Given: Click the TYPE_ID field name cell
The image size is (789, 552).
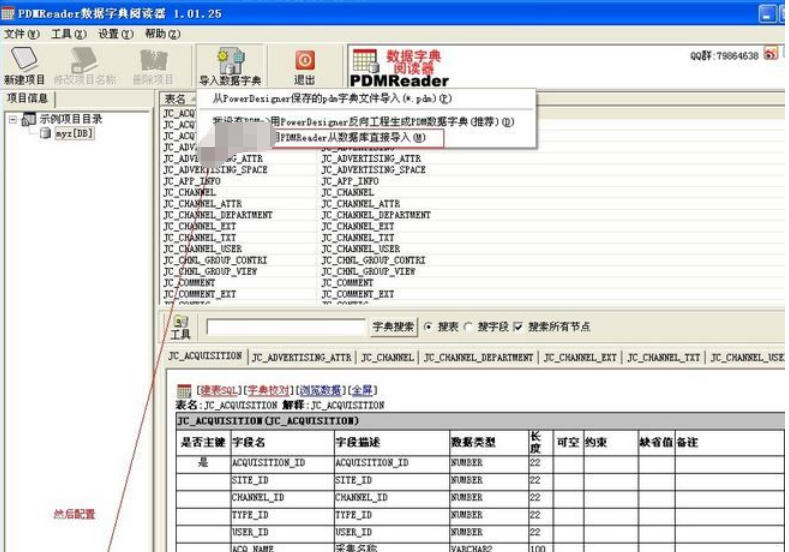Looking at the screenshot, I should (x=282, y=515).
